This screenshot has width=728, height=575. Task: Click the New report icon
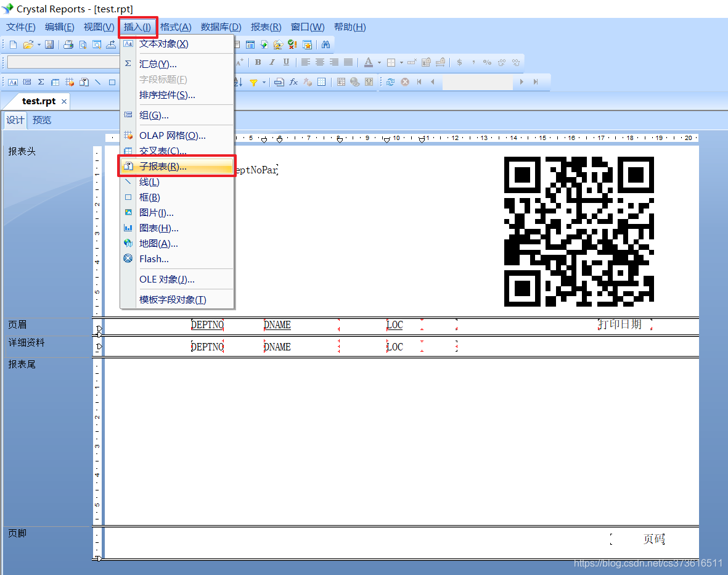point(13,44)
